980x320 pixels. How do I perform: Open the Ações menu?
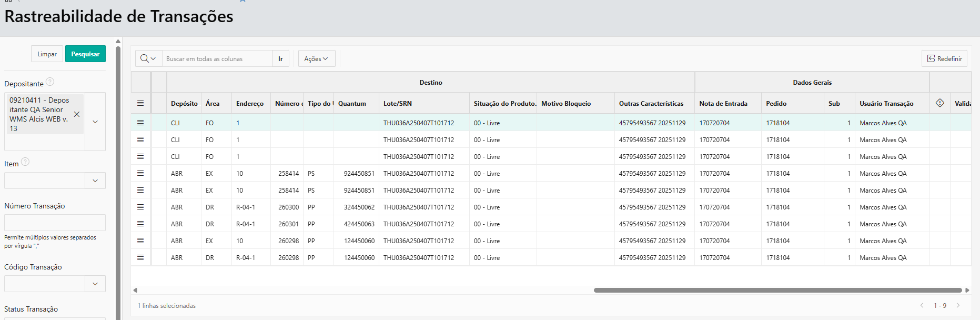click(316, 59)
